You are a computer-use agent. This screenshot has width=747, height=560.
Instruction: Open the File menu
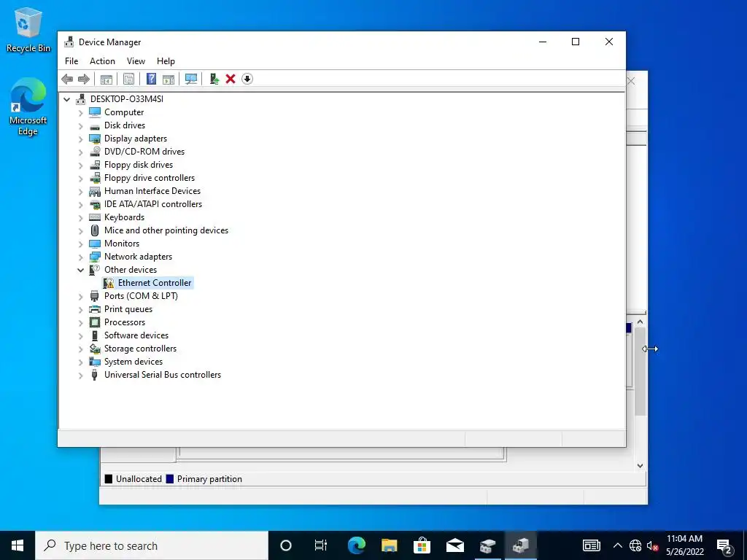71,61
